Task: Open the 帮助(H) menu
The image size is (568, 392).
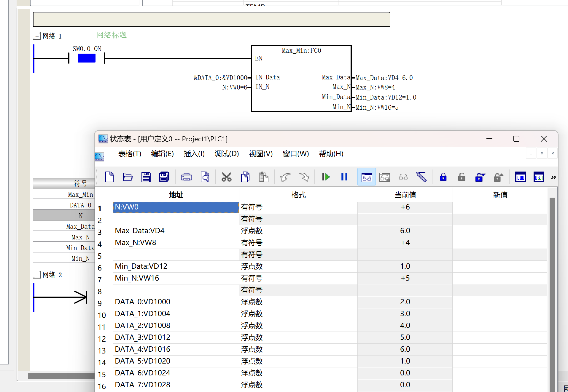Action: (331, 154)
